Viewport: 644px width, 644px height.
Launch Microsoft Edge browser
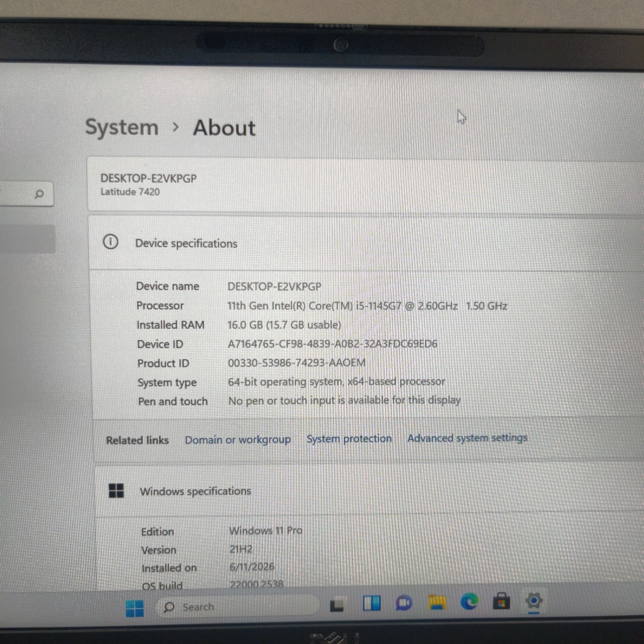[x=469, y=601]
